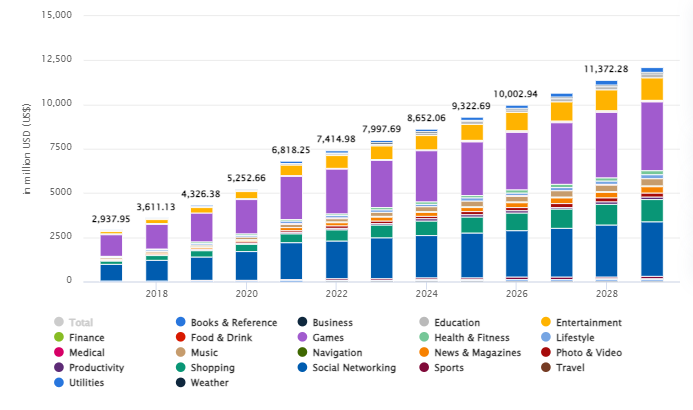
Task: Click the 2018 x-axis label
Action: coord(156,294)
